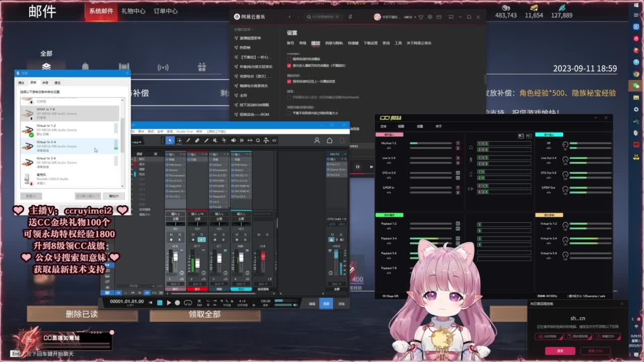Uncheck the 首次进入播客页时自动播放 option

click(x=289, y=65)
